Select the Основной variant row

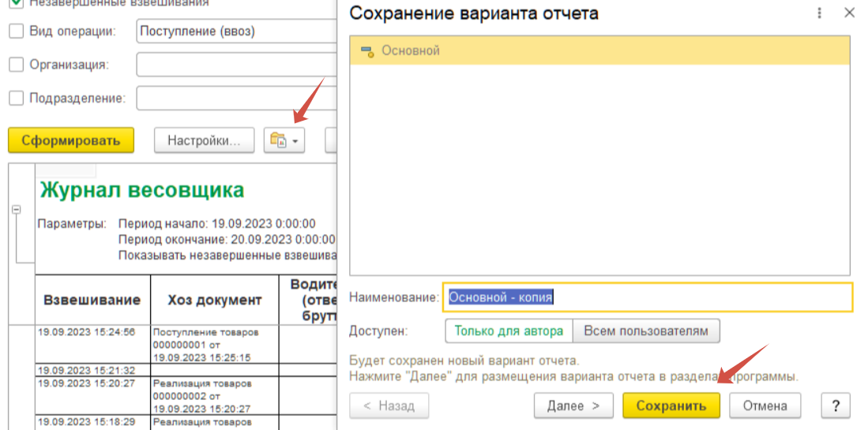pos(600,50)
